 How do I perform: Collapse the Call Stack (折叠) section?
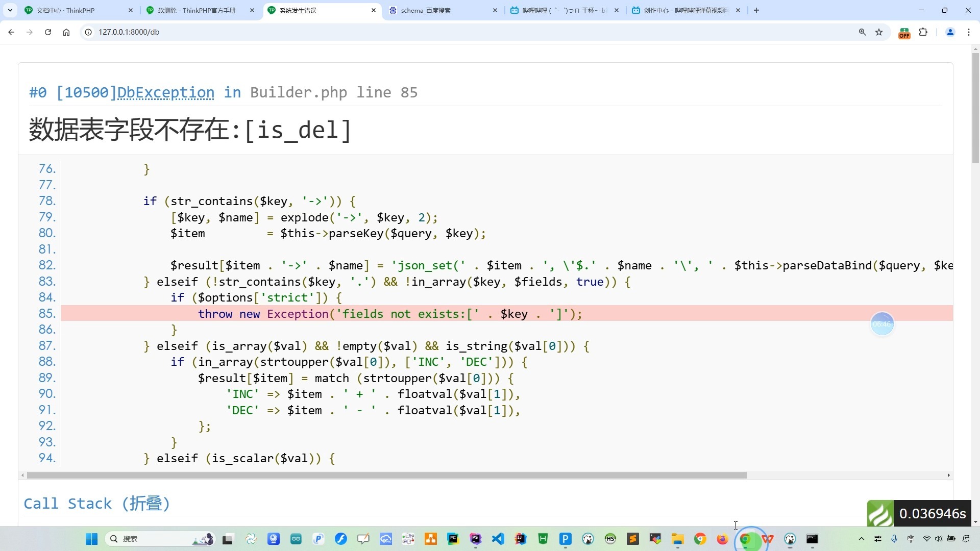(96, 504)
